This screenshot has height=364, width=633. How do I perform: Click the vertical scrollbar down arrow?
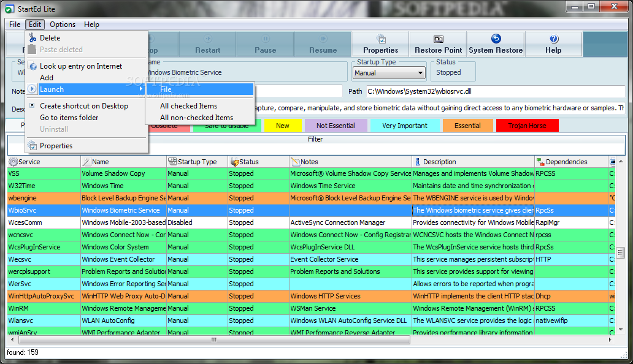click(621, 330)
